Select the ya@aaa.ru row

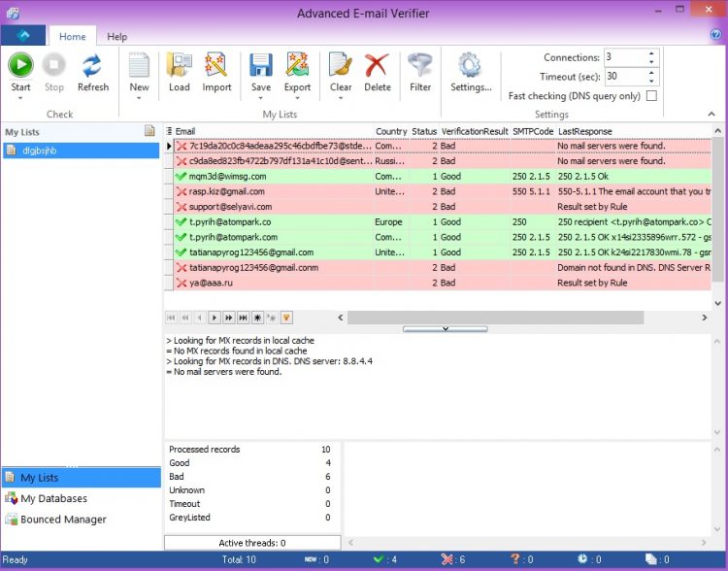tap(438, 283)
